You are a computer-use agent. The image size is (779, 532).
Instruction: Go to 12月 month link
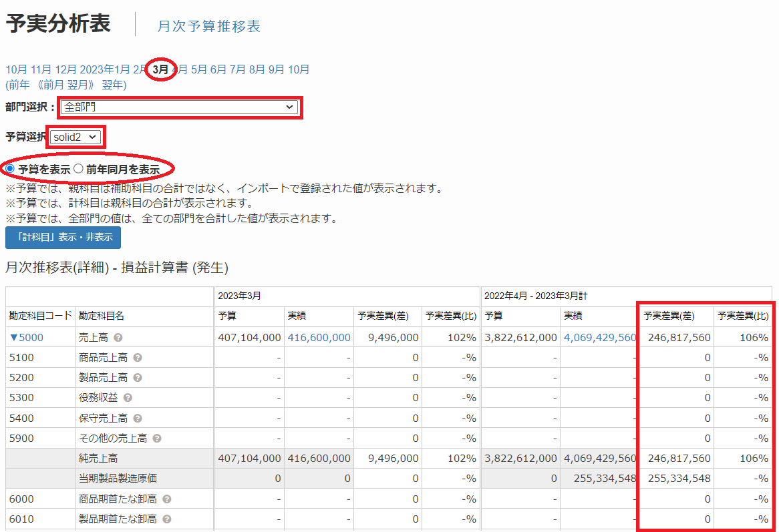[x=65, y=69]
